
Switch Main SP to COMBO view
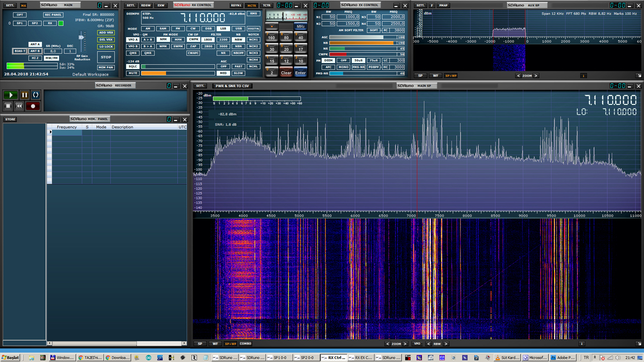[245, 344]
